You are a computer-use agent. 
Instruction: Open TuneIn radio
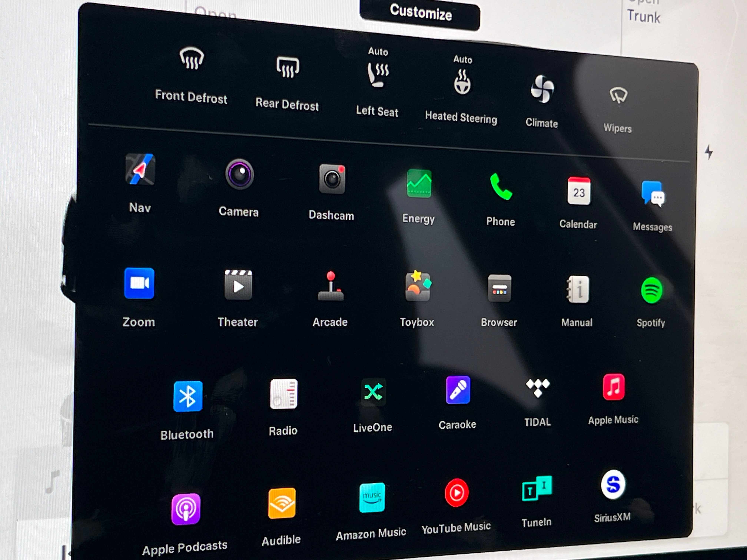pos(537,489)
